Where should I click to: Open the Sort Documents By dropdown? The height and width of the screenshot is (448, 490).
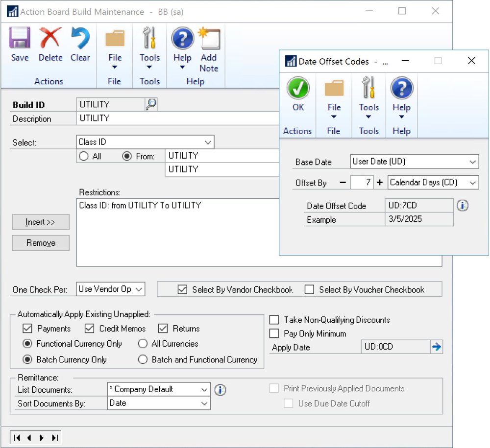click(x=204, y=403)
